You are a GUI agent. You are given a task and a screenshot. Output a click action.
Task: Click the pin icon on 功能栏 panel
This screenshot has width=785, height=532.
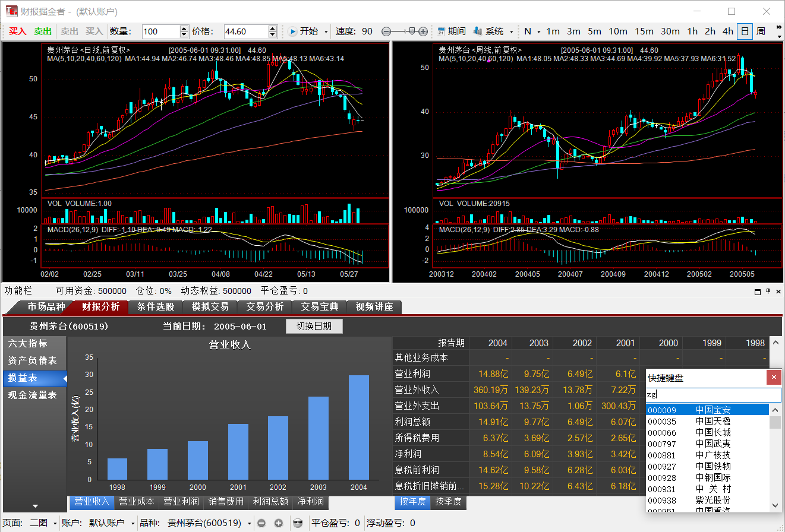click(768, 292)
